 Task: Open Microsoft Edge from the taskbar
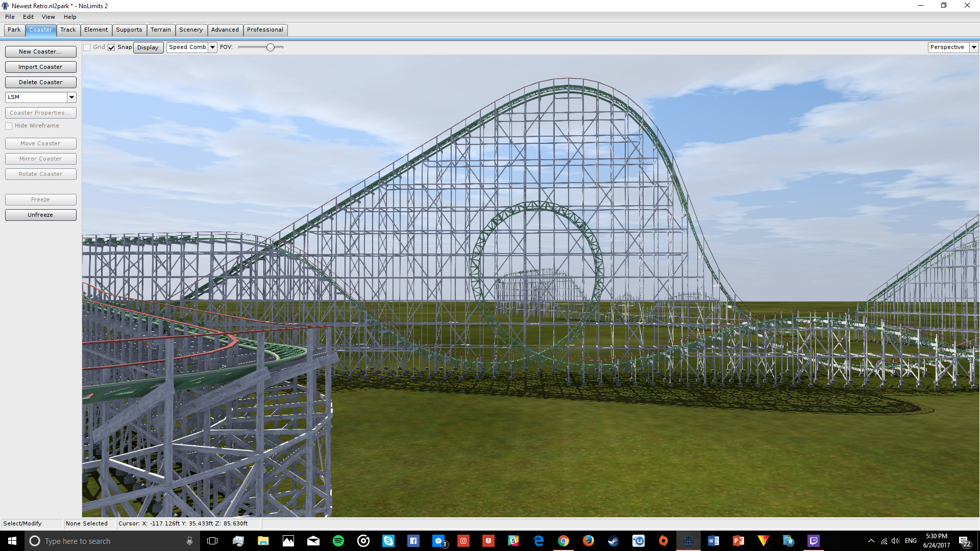tap(538, 541)
